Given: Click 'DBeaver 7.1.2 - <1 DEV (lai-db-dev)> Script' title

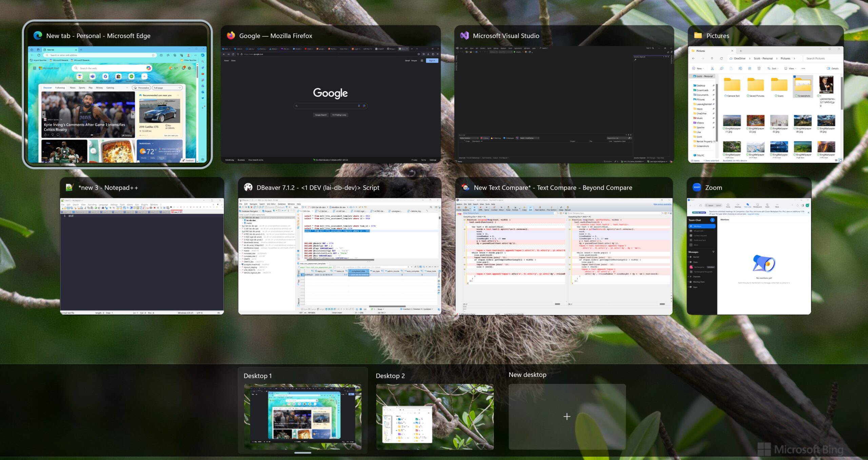Looking at the screenshot, I should 318,188.
